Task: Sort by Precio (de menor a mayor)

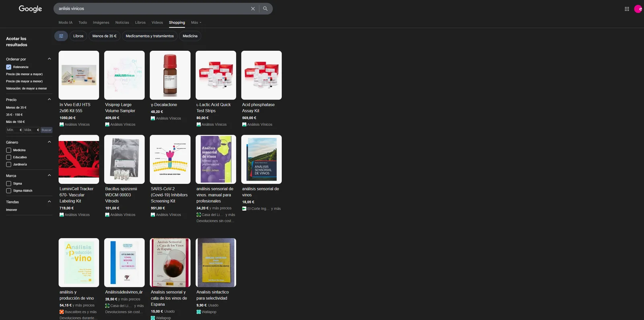Action: (24, 74)
